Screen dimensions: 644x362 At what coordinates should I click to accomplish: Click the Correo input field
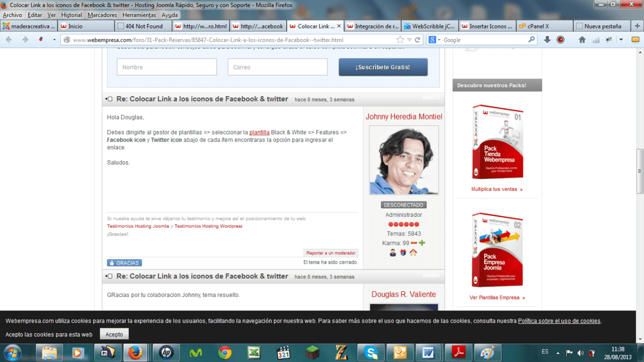pos(278,67)
